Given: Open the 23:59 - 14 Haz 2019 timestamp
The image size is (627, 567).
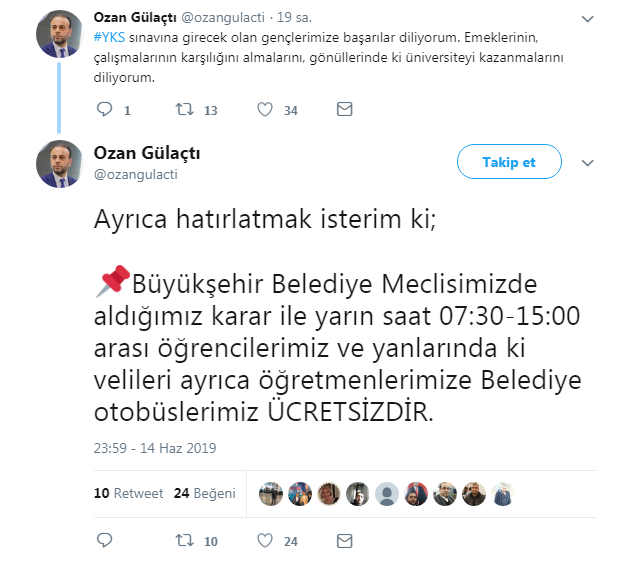Looking at the screenshot, I should [x=155, y=448].
